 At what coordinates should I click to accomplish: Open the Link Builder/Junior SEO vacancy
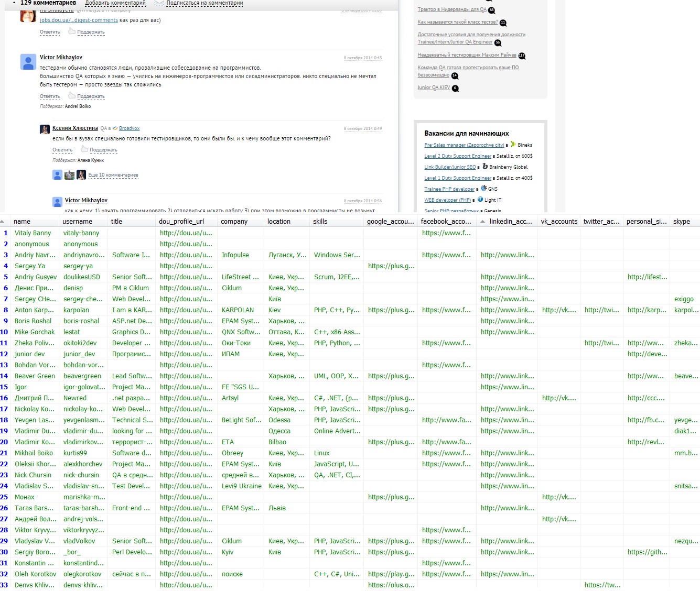point(450,167)
